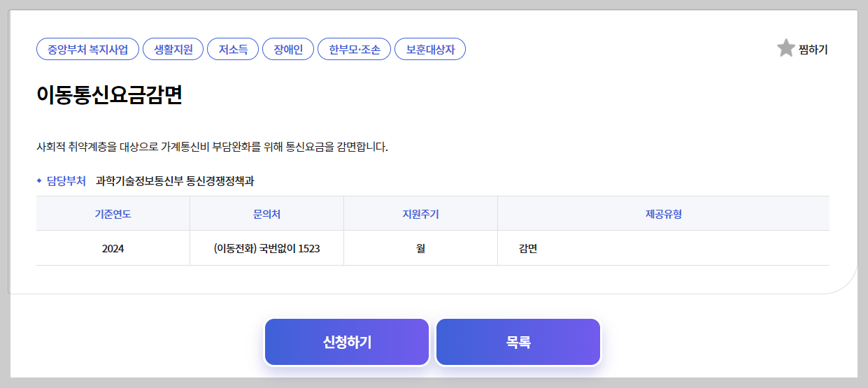Select the 생활지원 tag
This screenshot has height=388, width=868.
coord(173,50)
